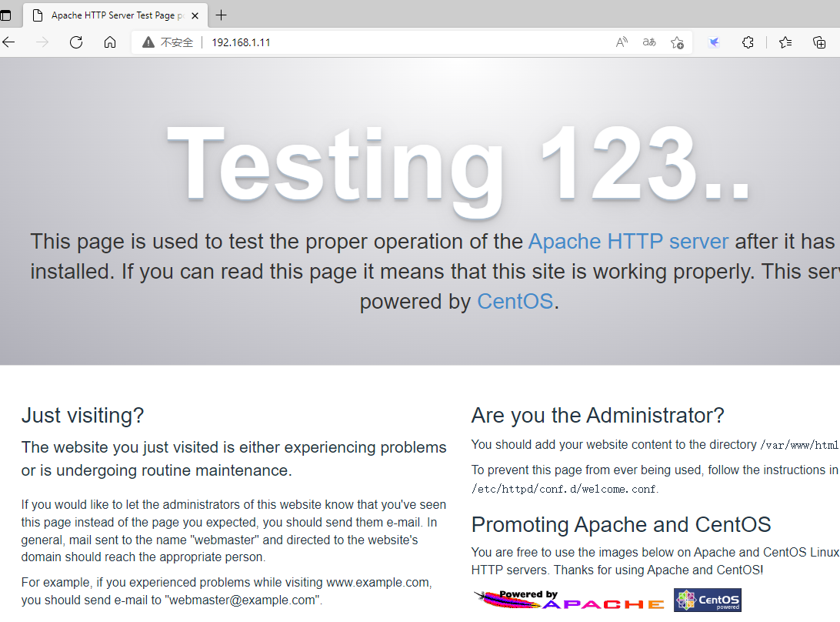Screen dimensions: 840x622
Task: Follow the Apache HTTP server link
Action: click(628, 241)
